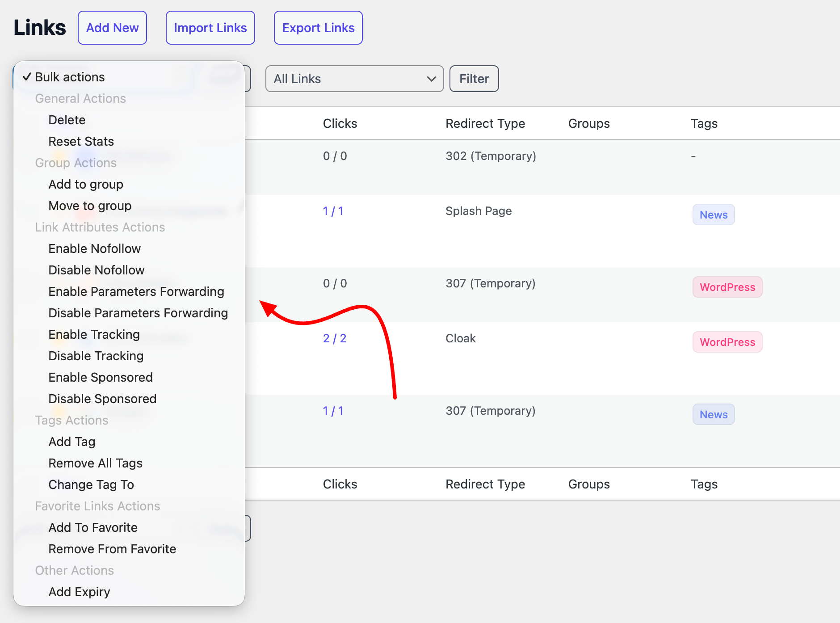
Task: Open the Import Links dialog
Action: 210,28
